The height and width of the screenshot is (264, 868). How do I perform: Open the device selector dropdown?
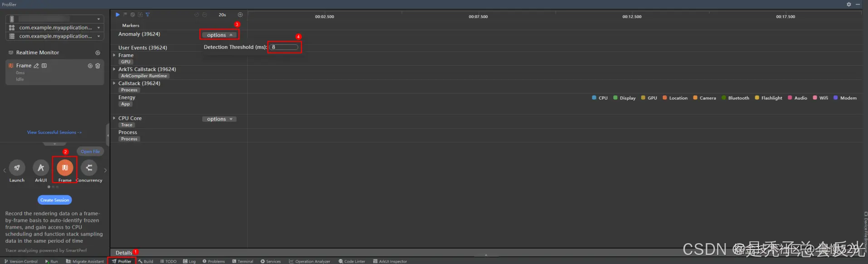pyautogui.click(x=55, y=19)
